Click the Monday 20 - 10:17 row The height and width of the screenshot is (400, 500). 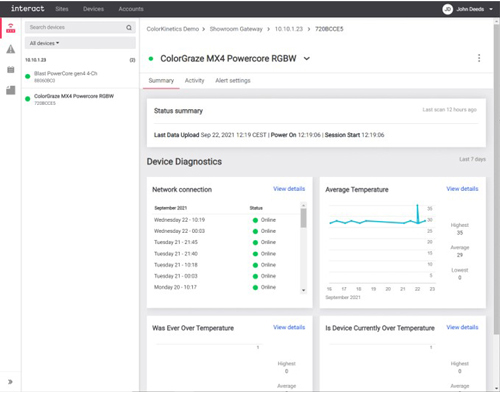227,287
